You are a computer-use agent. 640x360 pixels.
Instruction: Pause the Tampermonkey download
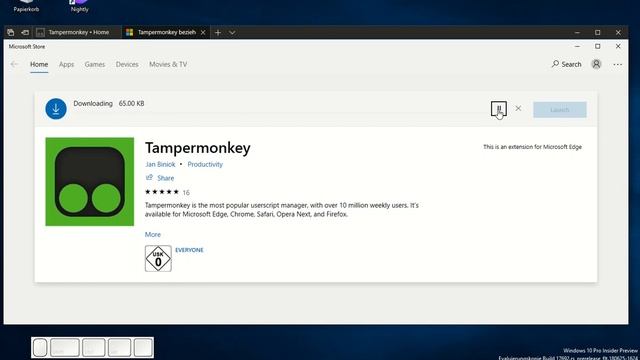(498, 109)
